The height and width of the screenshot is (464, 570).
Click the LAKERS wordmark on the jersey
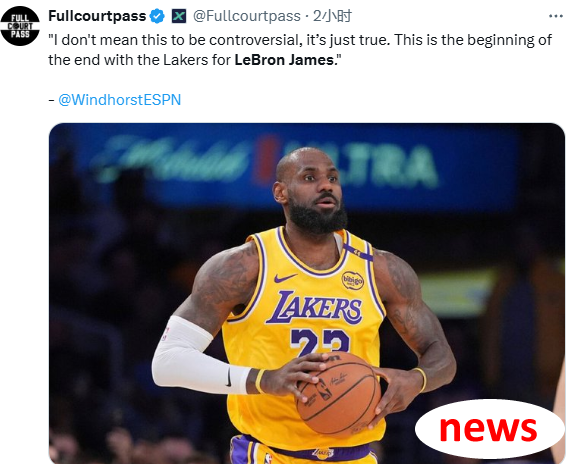315,308
